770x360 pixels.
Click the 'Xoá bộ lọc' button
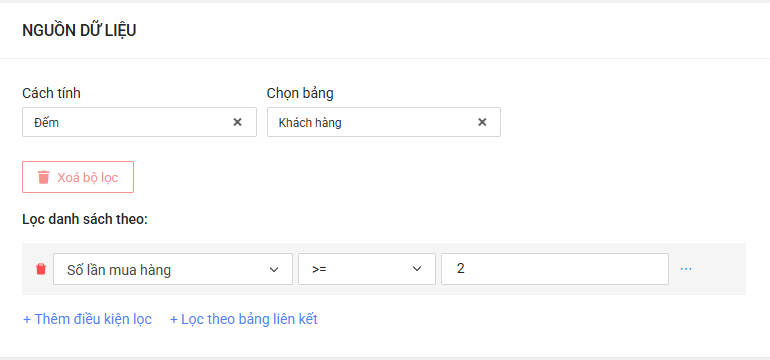coord(78,177)
